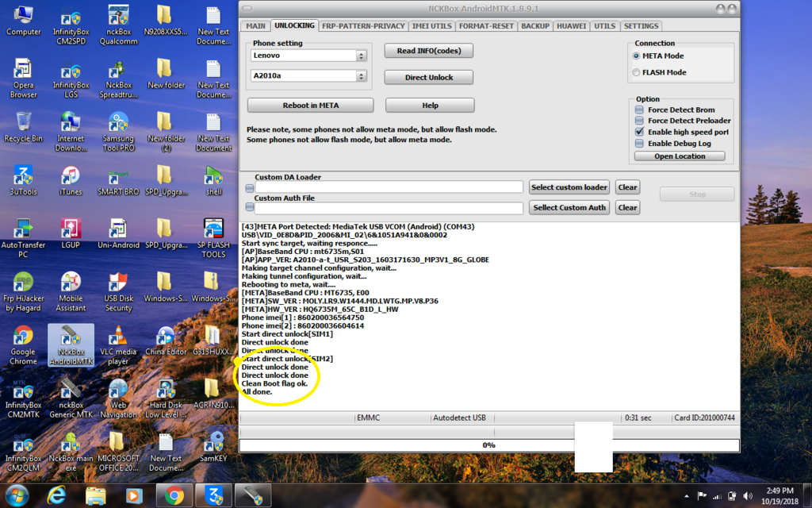Screen dimensions: 812x508
Task: Open the SP FLASH TOOLS desktop icon
Action: pyautogui.click(x=213, y=230)
